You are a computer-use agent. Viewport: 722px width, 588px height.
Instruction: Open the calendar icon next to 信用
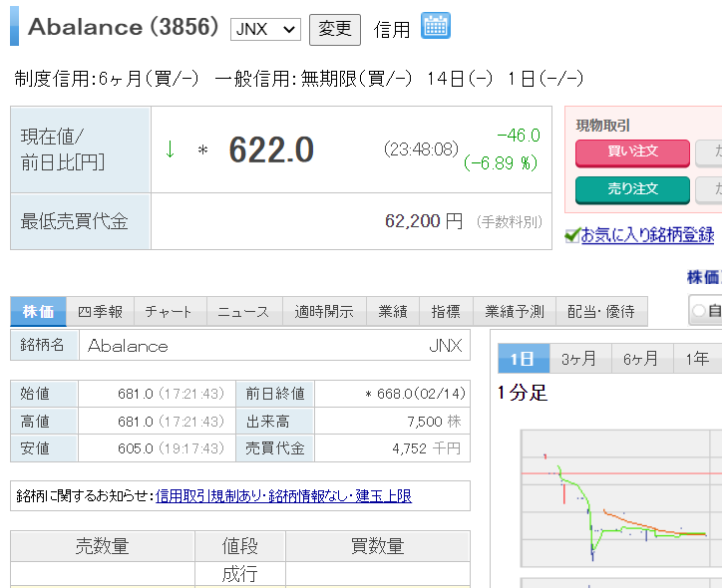coord(436,27)
